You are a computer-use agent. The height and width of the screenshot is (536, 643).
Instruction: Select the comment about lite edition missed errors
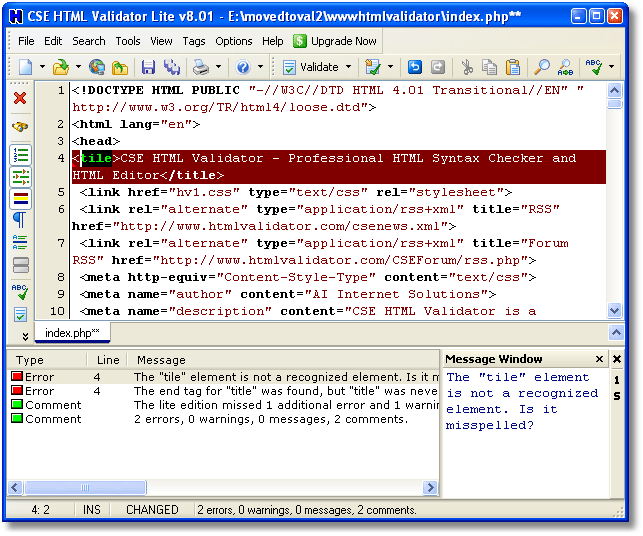[223, 404]
